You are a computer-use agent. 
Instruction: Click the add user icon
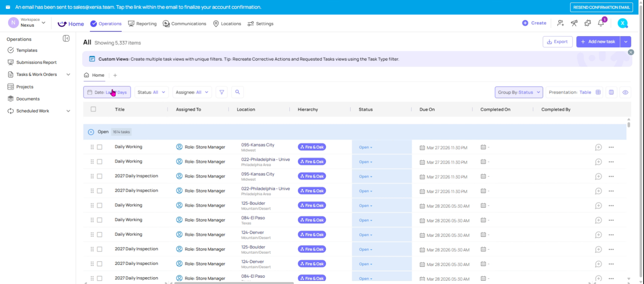click(x=560, y=23)
